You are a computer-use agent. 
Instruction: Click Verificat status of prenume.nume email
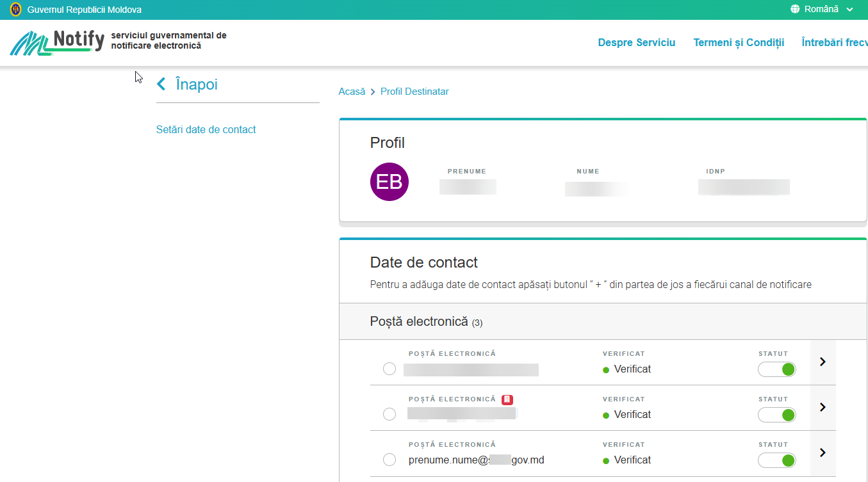pos(626,460)
